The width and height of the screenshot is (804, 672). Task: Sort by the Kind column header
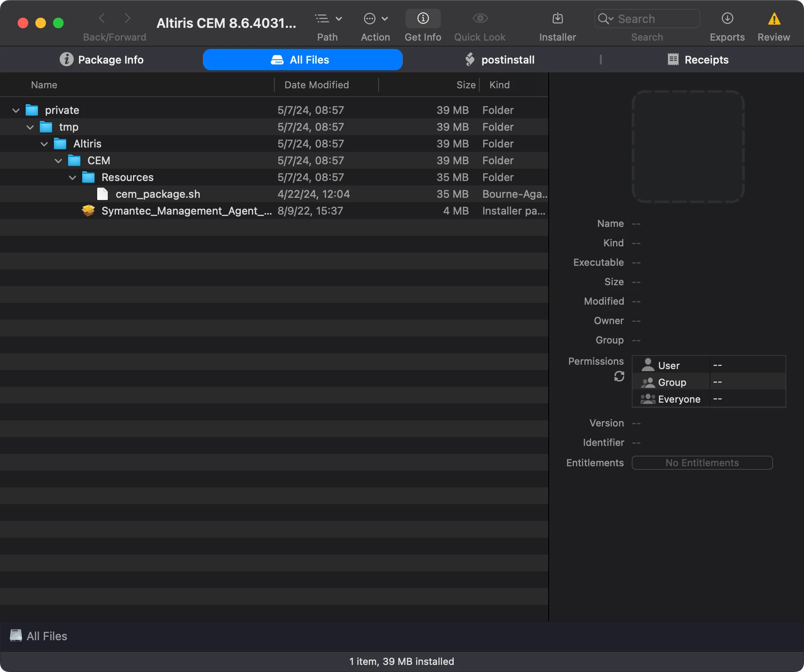[x=500, y=85]
